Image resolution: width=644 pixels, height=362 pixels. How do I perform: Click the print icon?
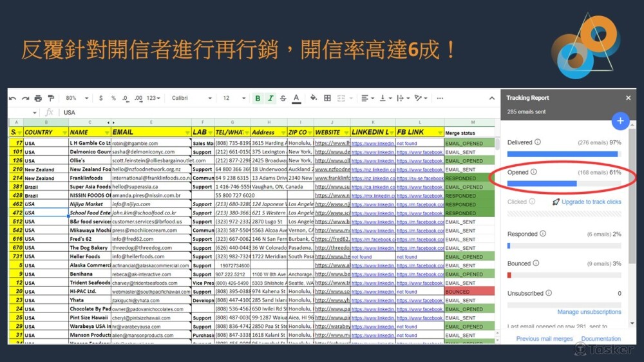click(38, 98)
